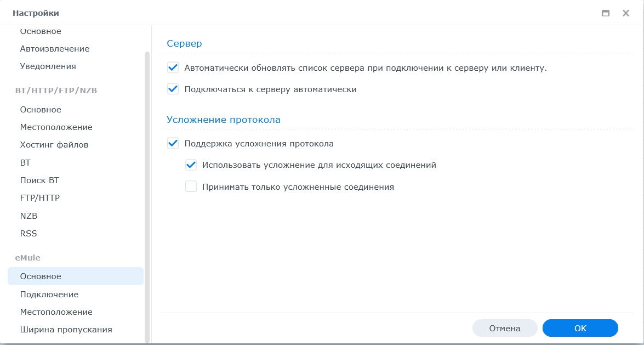Dismiss changes using the Отмена button
This screenshot has height=345, width=644.
(504, 327)
